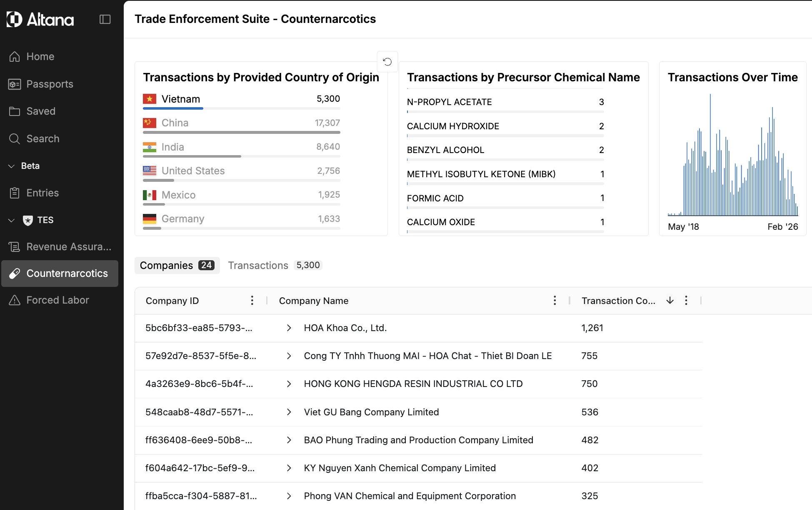This screenshot has width=812, height=510.
Task: Click the Entries clipboard icon
Action: [x=15, y=193]
